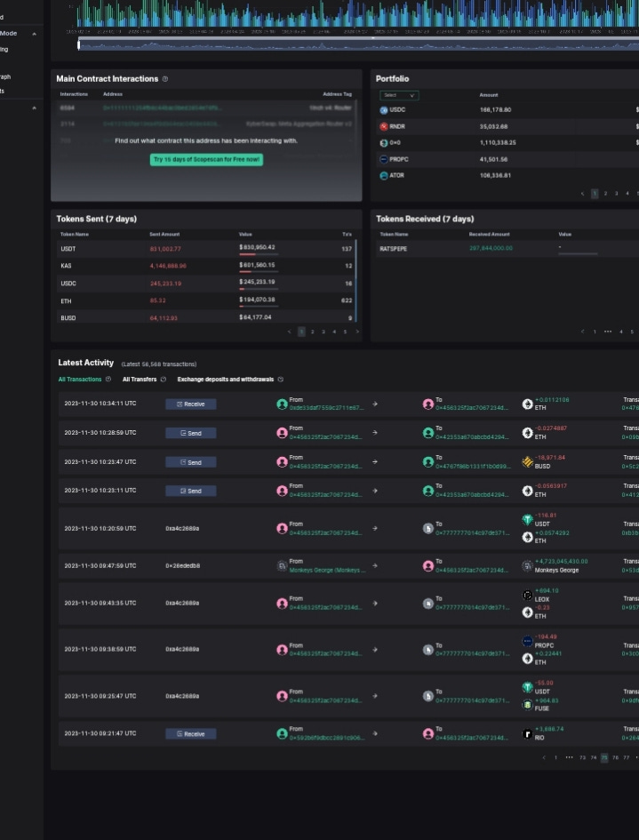Click info icon beside Exchange deposits and withdrawals
The height and width of the screenshot is (840, 639).
(x=281, y=380)
